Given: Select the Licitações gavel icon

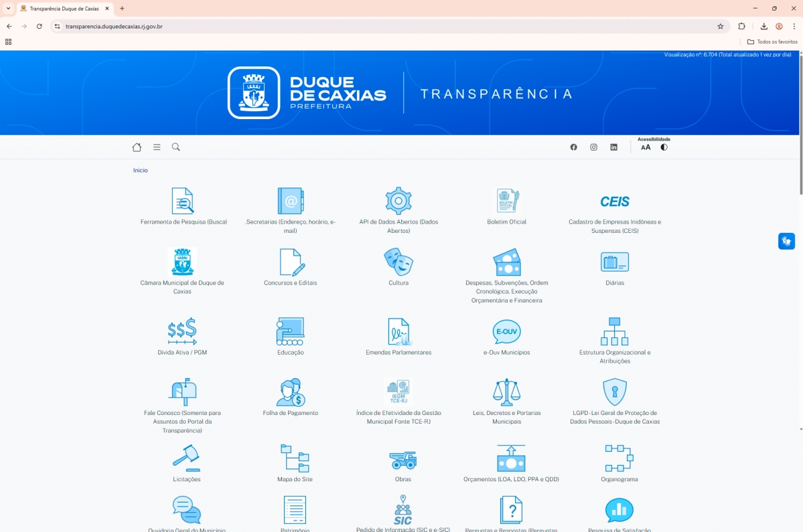Looking at the screenshot, I should click(x=186, y=458).
